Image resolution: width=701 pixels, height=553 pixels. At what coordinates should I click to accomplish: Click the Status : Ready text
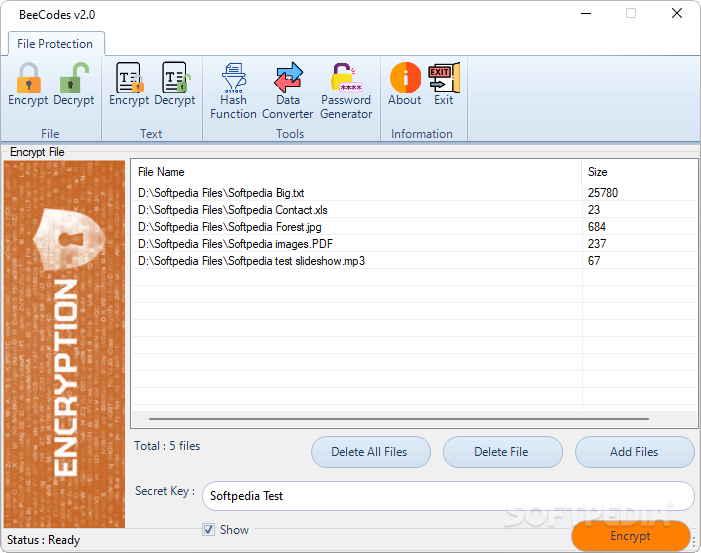pos(43,540)
